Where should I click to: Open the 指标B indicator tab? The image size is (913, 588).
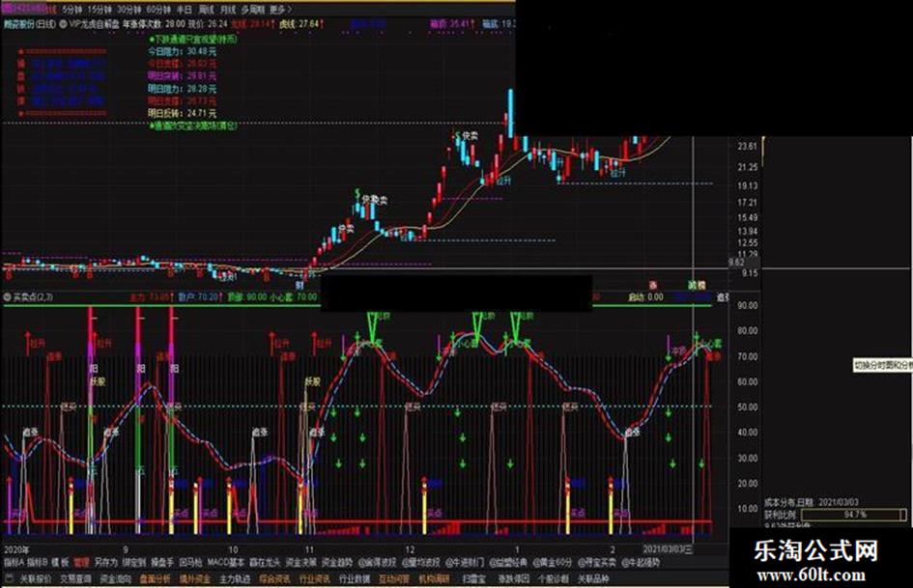coord(38,562)
